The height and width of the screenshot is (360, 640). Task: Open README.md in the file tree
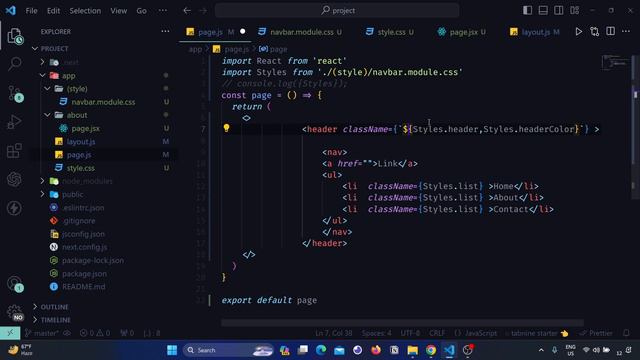pyautogui.click(x=83, y=287)
